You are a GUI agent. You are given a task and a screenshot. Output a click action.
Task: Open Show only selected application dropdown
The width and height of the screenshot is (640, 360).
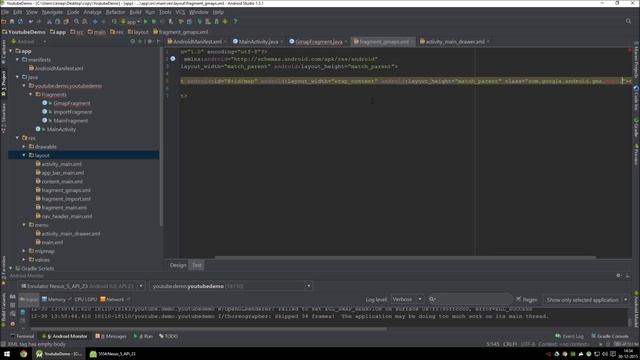coord(586,300)
